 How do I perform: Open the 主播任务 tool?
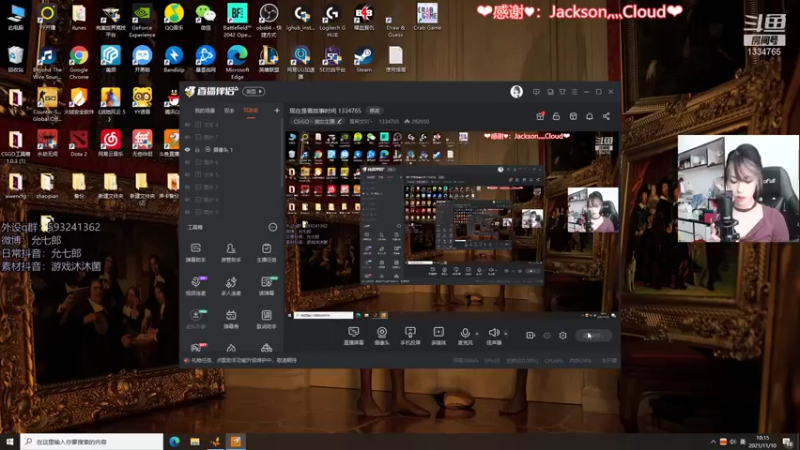coord(266,253)
